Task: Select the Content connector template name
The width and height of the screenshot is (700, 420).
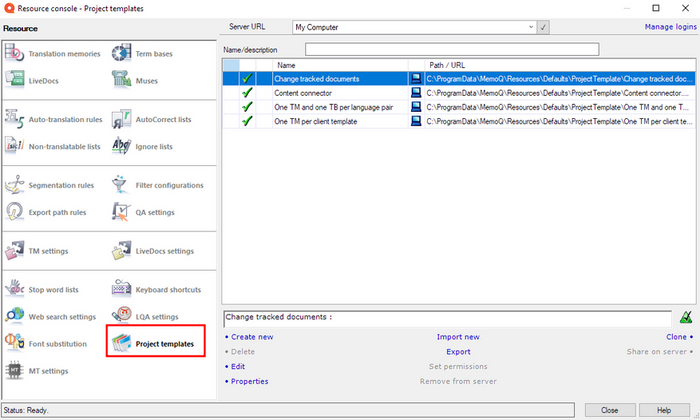Action: click(303, 93)
